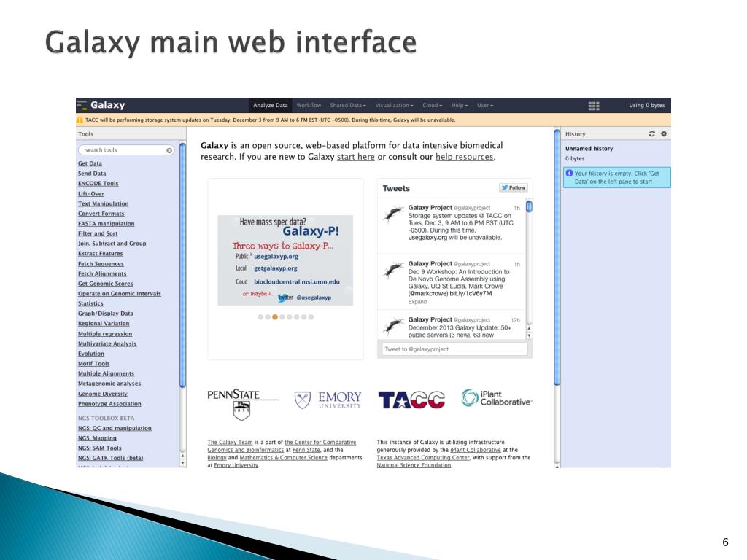Open the Send Data tool section
Image resolution: width=747 pixels, height=560 pixels.
click(x=92, y=174)
